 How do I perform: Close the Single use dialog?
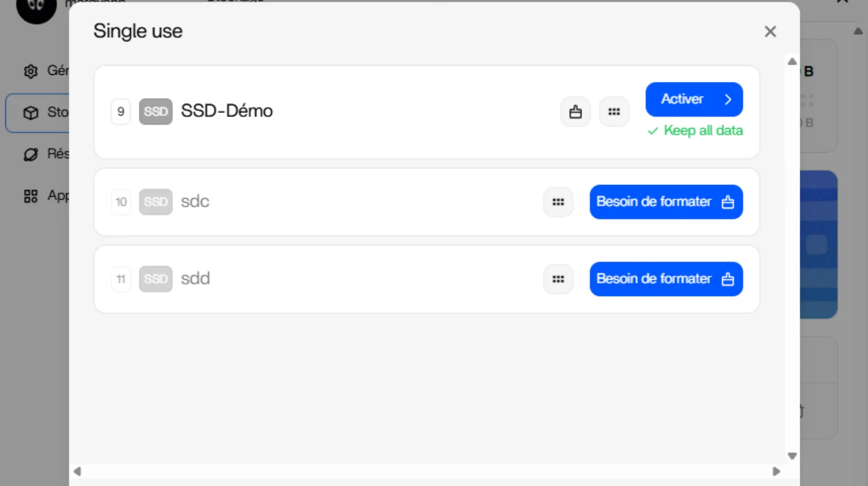[770, 31]
